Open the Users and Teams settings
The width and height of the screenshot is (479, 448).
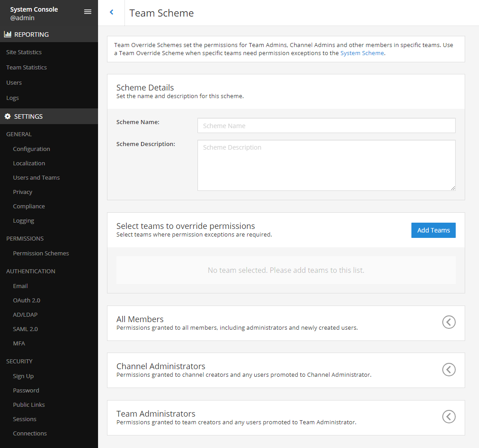[36, 178]
